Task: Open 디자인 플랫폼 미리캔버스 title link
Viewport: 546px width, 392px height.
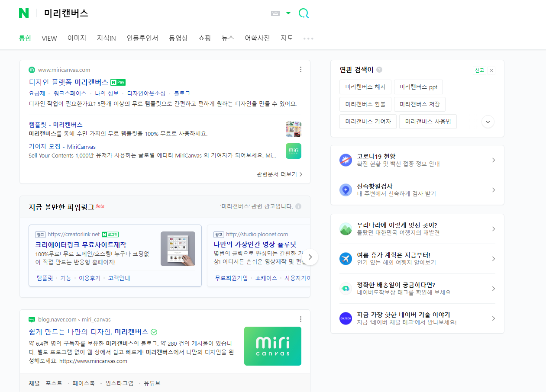Action: (x=68, y=82)
